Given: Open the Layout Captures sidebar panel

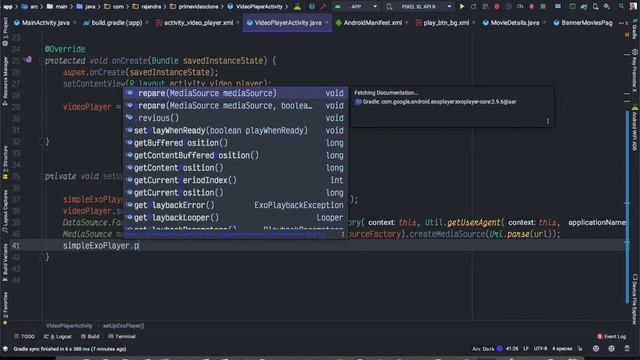Looking at the screenshot, I should tap(5, 211).
